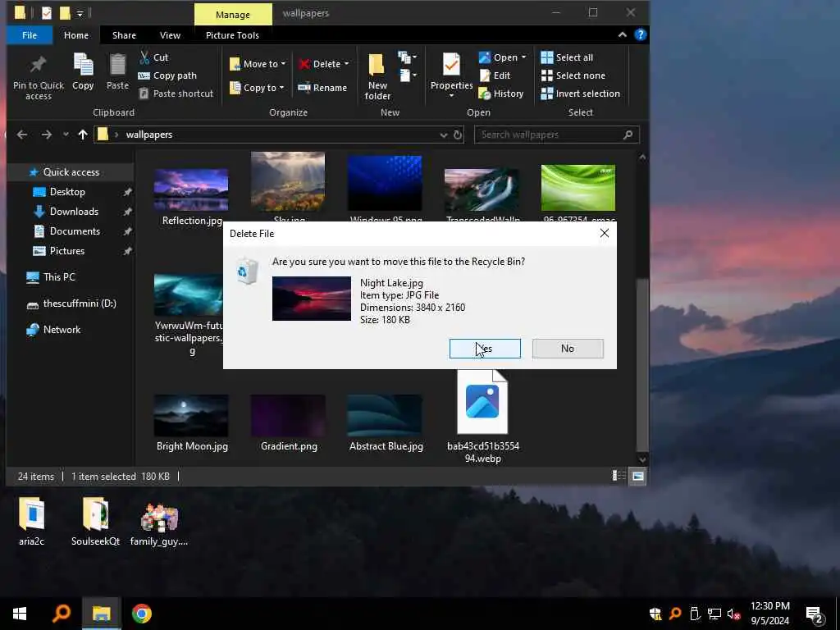Open file History from the ribbon

pyautogui.click(x=501, y=94)
